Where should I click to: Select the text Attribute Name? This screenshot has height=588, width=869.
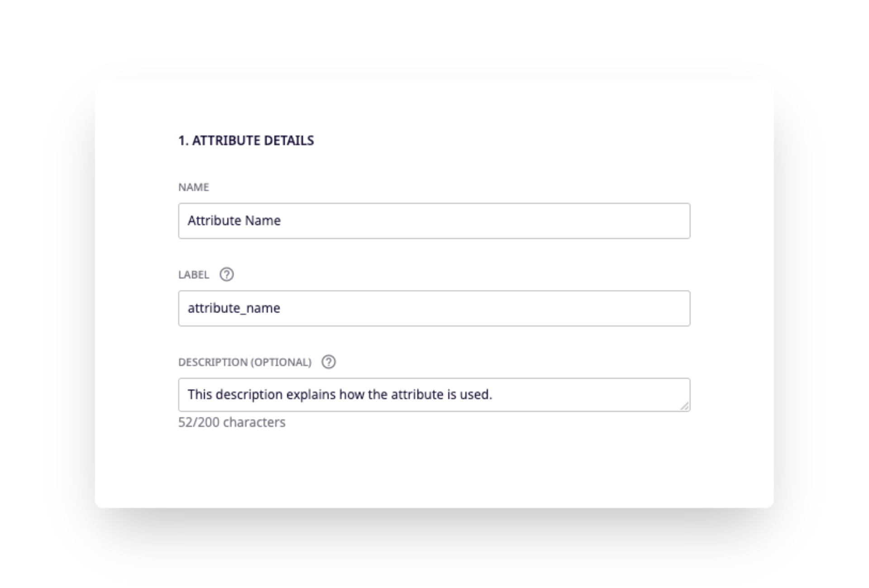234,221
